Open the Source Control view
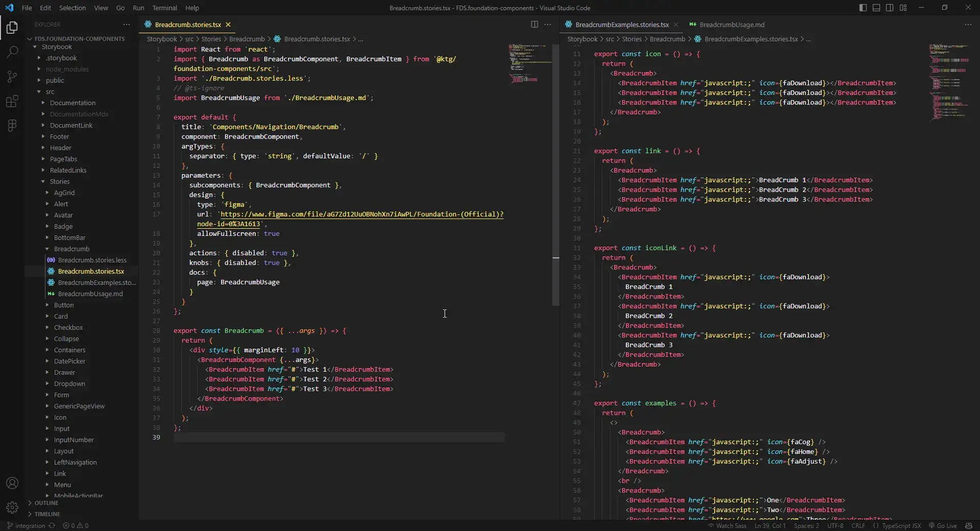The width and height of the screenshot is (980, 531). point(12,77)
